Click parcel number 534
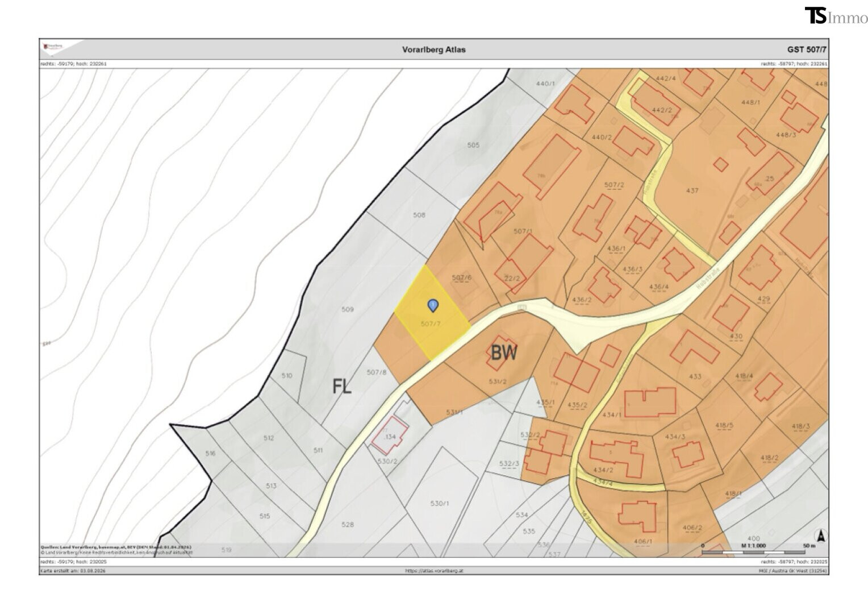 coord(522,515)
